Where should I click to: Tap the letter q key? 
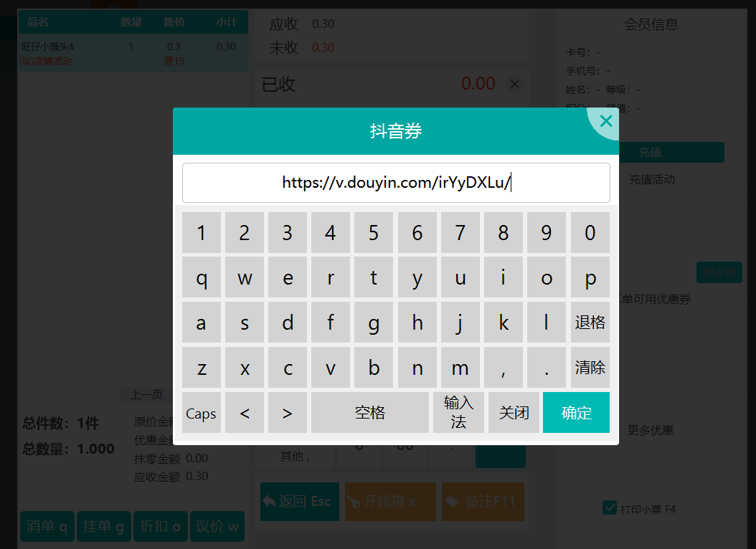point(202,277)
